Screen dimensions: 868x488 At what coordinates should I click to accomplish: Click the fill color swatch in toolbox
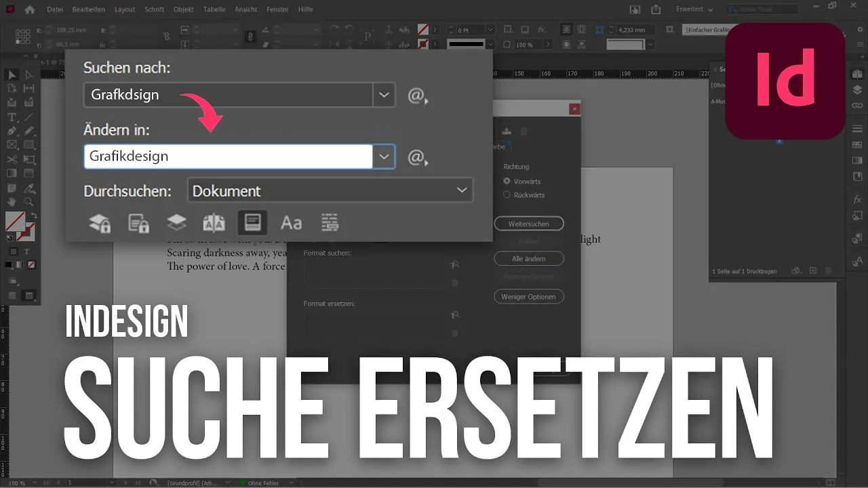[x=15, y=222]
